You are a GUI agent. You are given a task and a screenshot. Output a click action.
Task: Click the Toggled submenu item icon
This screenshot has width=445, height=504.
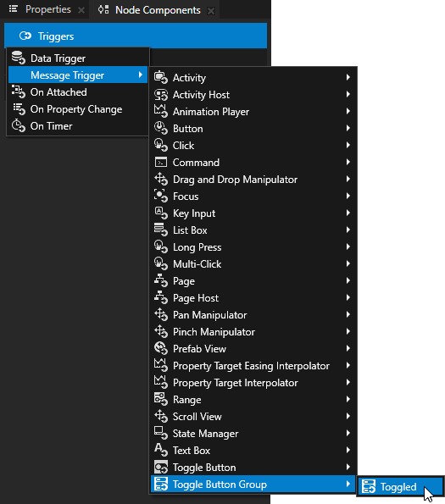(369, 486)
